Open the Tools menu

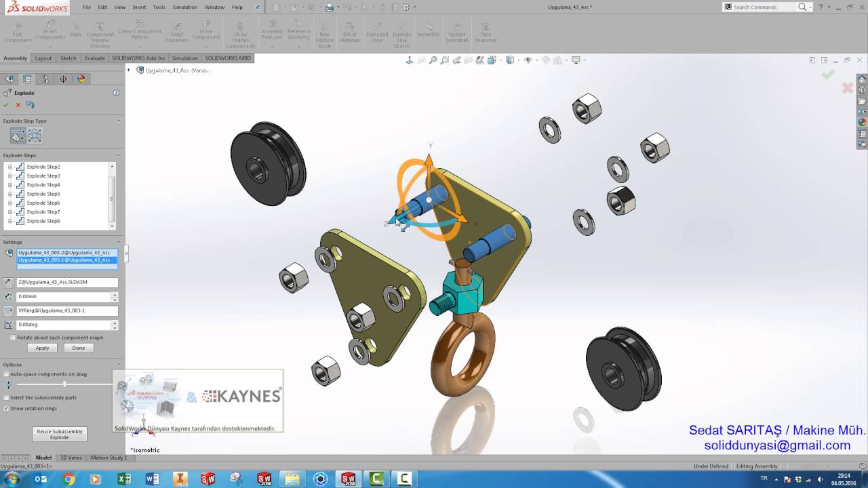click(x=159, y=7)
